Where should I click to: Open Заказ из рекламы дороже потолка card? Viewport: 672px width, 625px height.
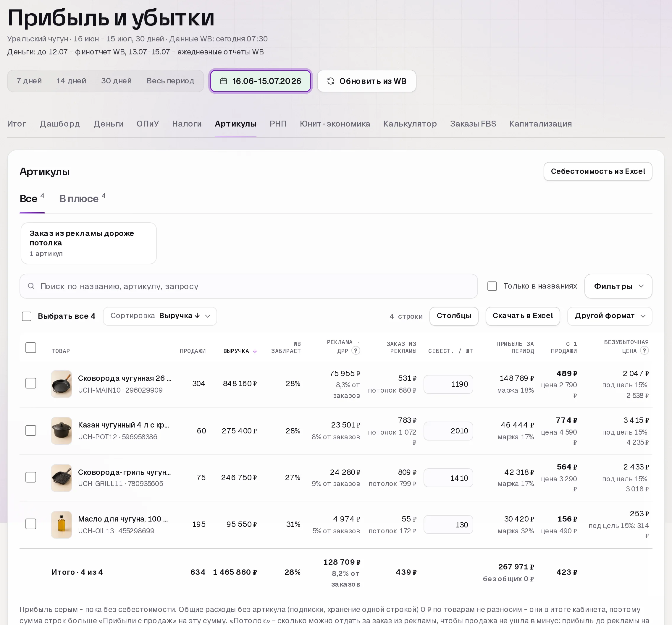point(88,243)
